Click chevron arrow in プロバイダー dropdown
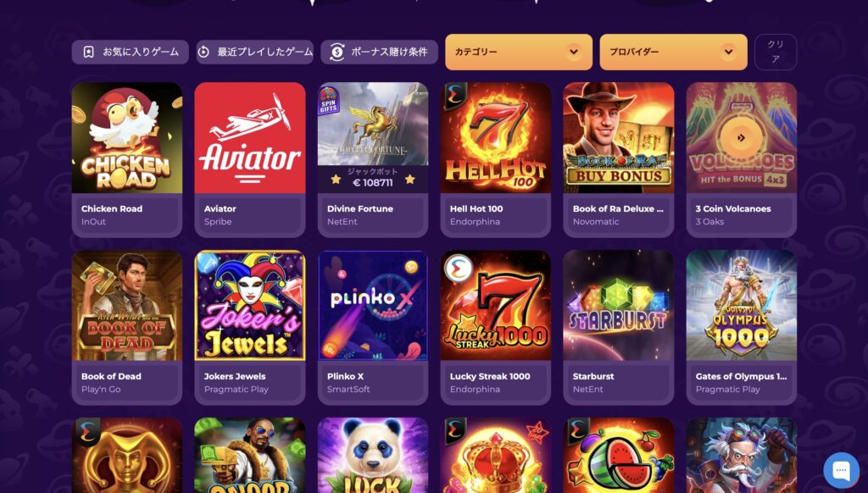 click(x=728, y=52)
